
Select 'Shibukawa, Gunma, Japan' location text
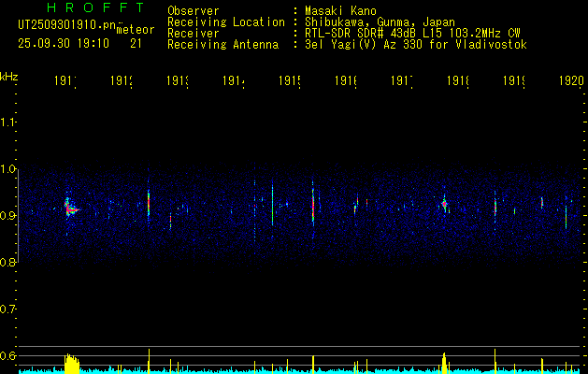coord(380,22)
